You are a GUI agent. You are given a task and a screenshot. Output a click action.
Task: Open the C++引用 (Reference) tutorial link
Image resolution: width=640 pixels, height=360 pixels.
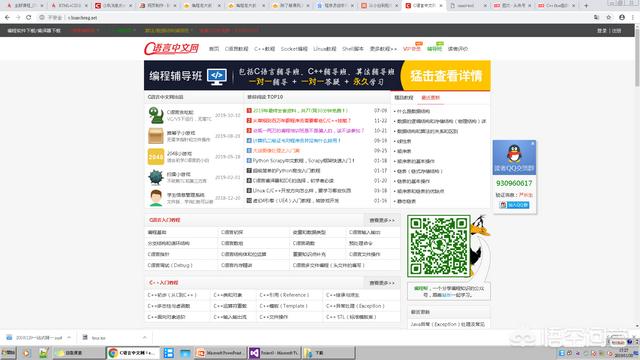284,295
